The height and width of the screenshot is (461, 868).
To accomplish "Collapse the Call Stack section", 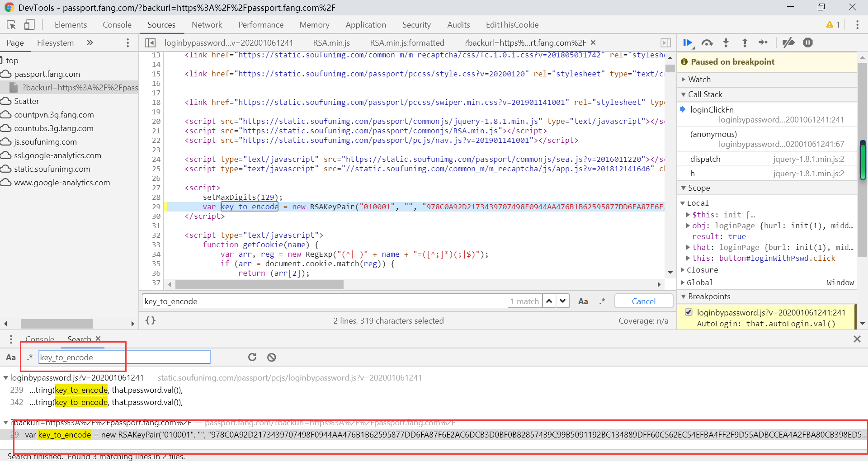I will pyautogui.click(x=684, y=94).
